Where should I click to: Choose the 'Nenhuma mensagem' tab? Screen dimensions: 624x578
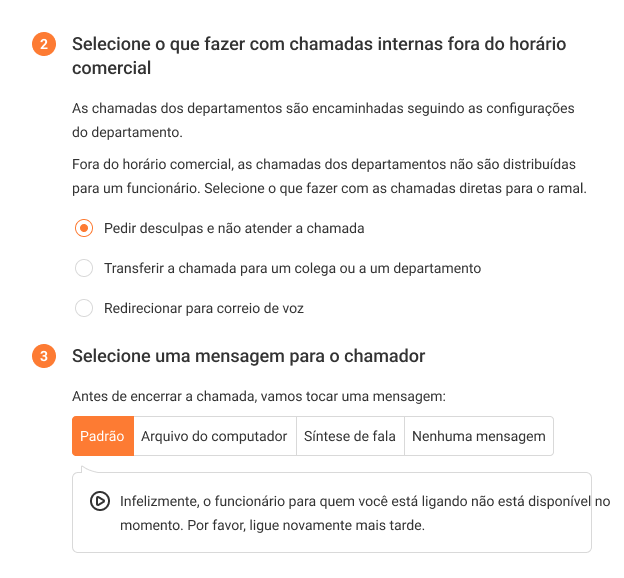[x=478, y=436]
